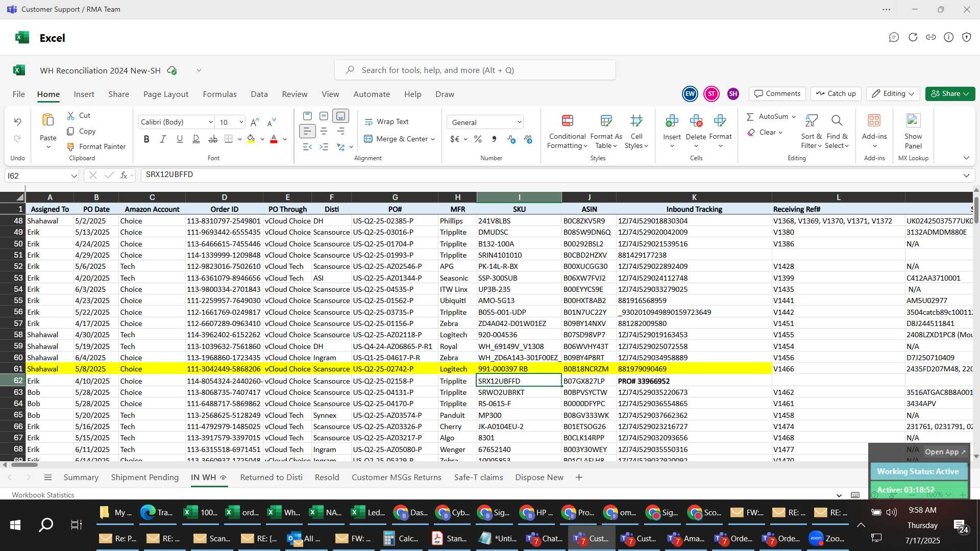Click the Undo arrow icon
Image resolution: width=980 pixels, height=551 pixels.
(17, 121)
